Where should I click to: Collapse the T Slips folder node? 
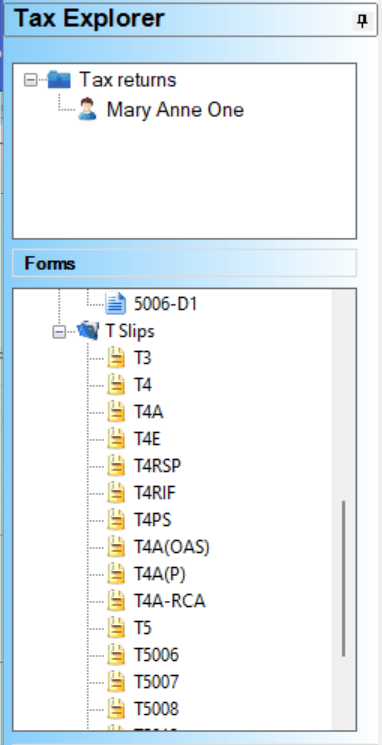coord(59,332)
